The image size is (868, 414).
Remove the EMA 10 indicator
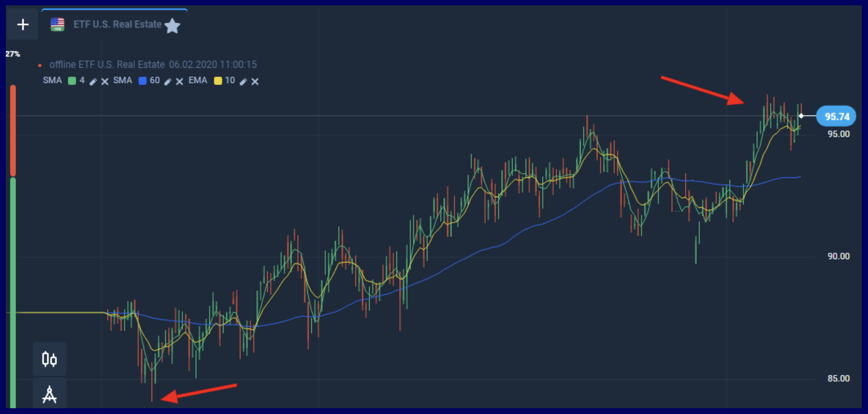(x=255, y=81)
